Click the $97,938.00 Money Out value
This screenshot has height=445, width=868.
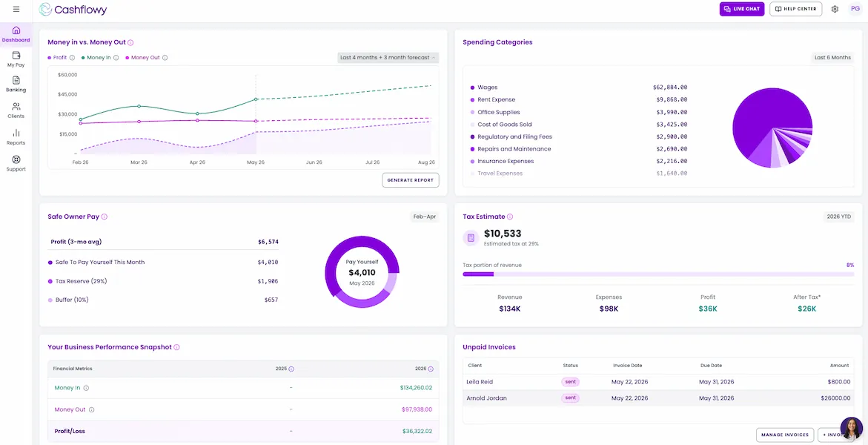point(417,409)
